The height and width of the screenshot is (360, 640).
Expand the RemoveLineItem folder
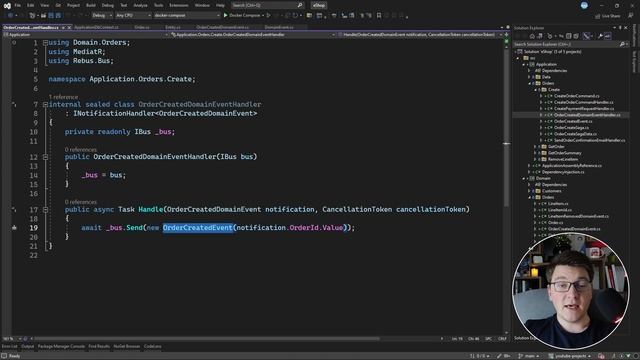pos(536,159)
